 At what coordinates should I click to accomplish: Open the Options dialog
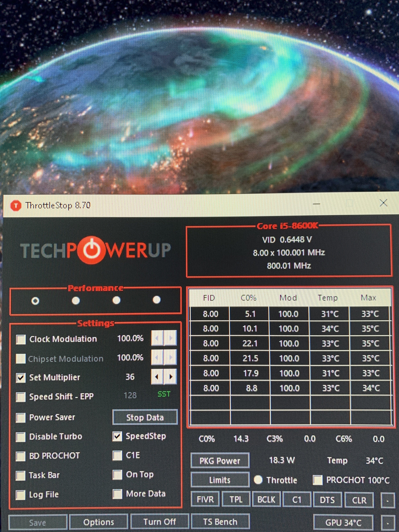click(x=98, y=522)
